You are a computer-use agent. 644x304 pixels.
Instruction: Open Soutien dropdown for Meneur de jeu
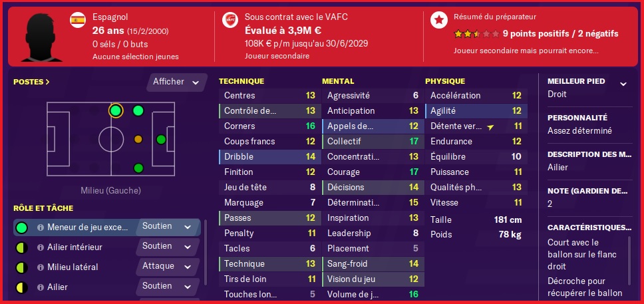[x=166, y=227]
